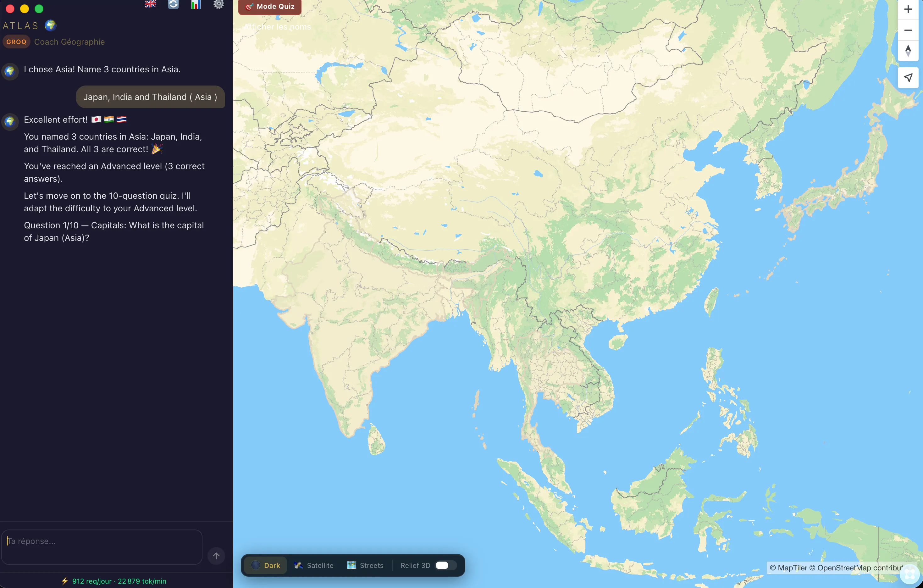
Task: Click the macOS green fullscreen button
Action: [x=39, y=9]
